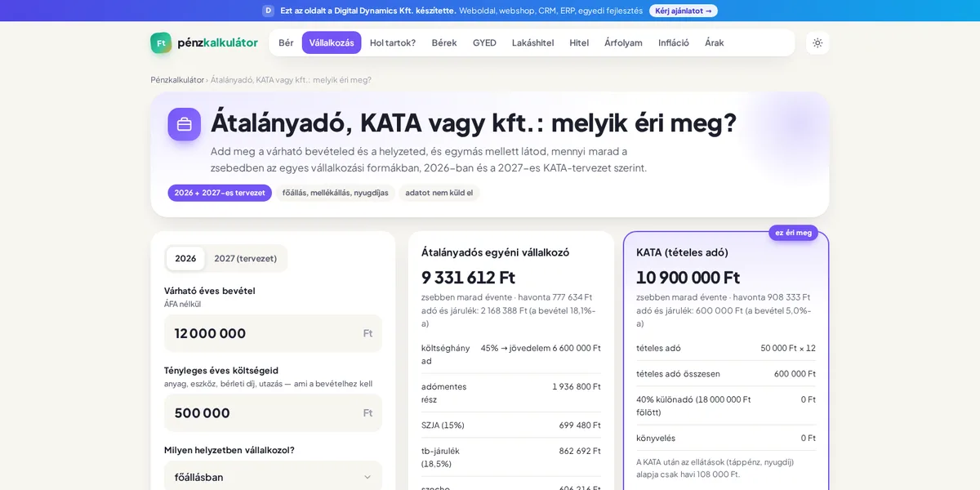Click the könyvelés row label
The height and width of the screenshot is (490, 980).
(x=656, y=439)
